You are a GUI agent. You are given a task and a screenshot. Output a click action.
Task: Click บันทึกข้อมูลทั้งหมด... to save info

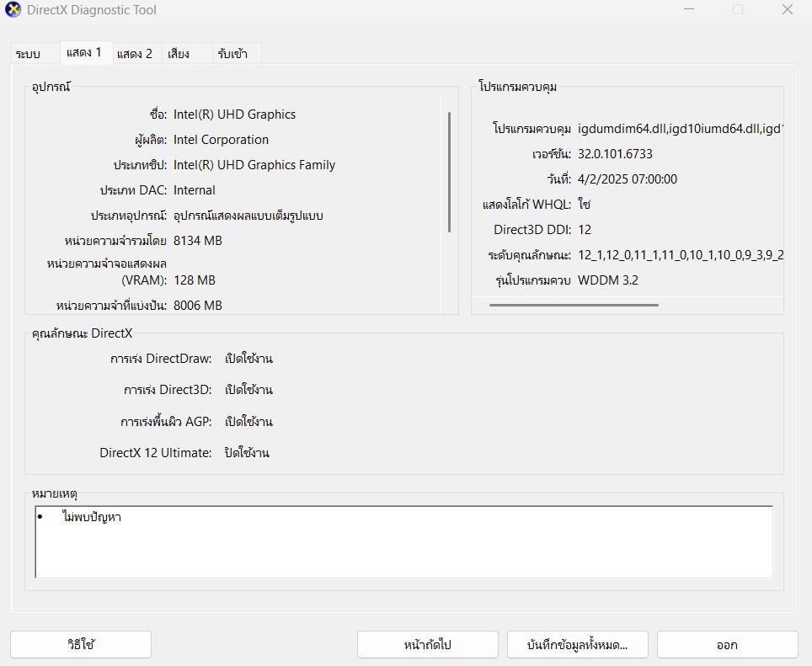point(576,644)
